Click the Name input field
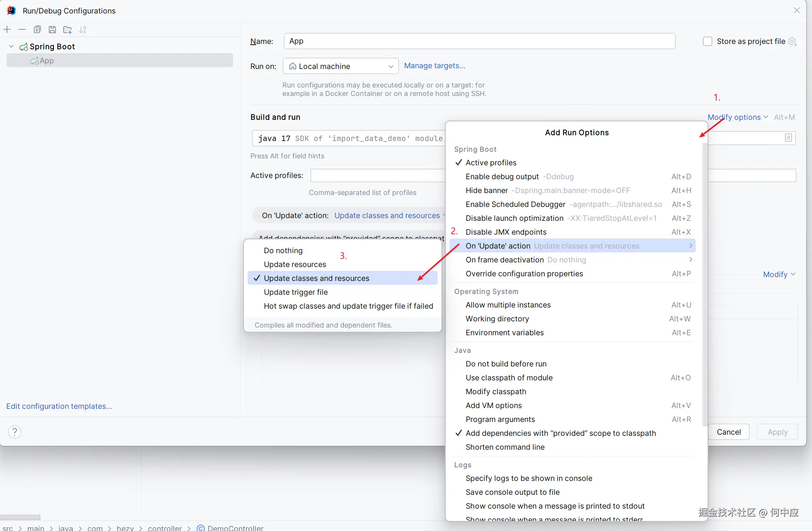Image resolution: width=812 pixels, height=531 pixels. pyautogui.click(x=479, y=41)
